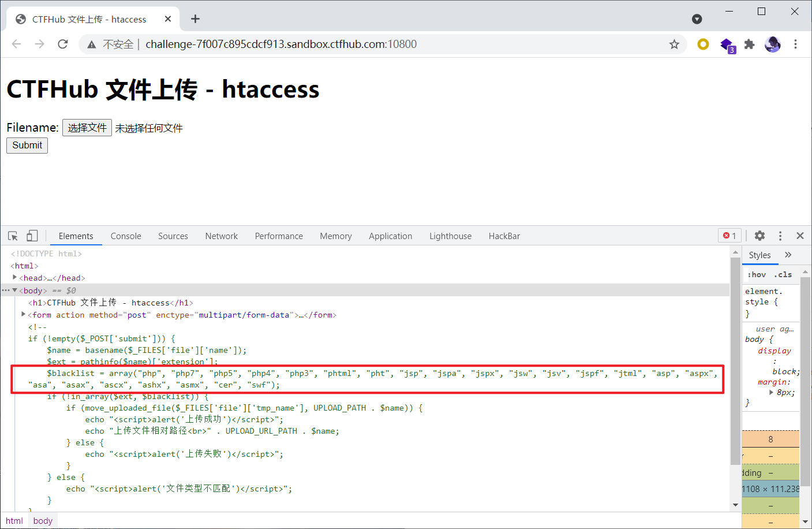Click the box model margin value 8
Screen dimensions: 812x529
coord(770,439)
